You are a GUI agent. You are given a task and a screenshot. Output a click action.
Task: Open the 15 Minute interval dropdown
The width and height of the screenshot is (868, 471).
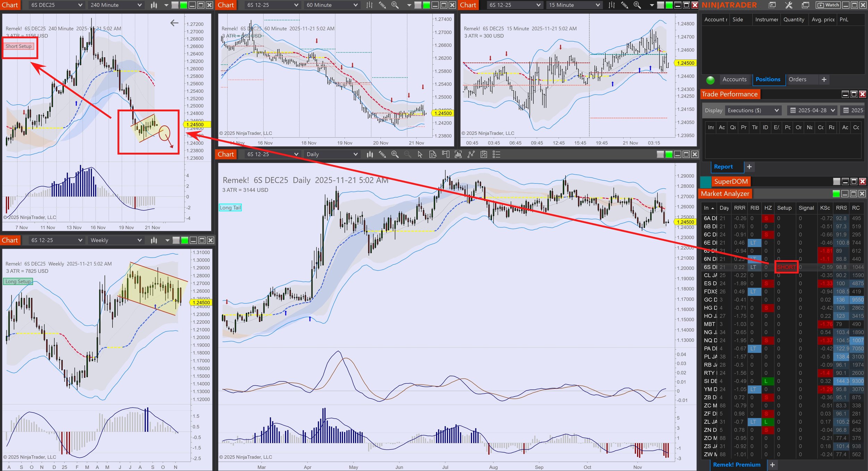click(574, 5)
